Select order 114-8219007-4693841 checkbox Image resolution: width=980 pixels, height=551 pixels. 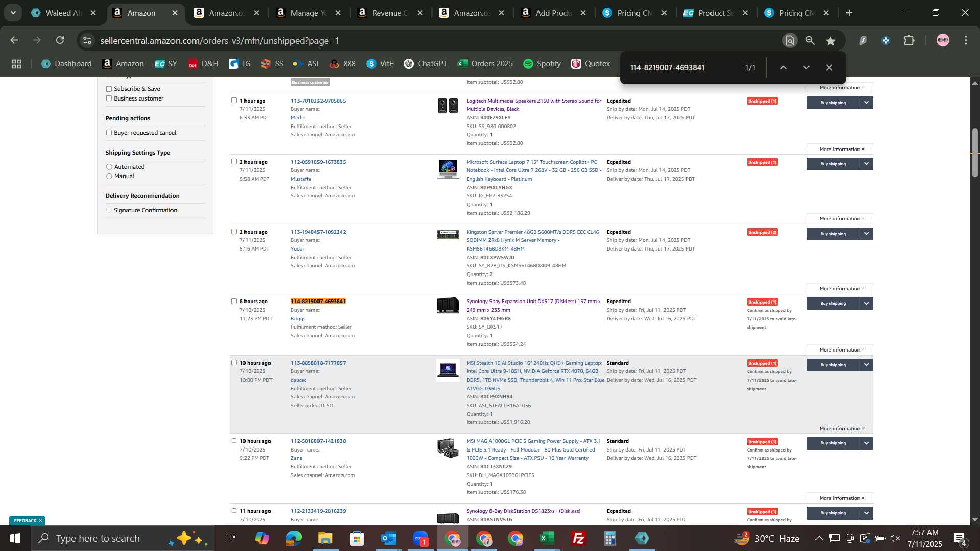234,302
